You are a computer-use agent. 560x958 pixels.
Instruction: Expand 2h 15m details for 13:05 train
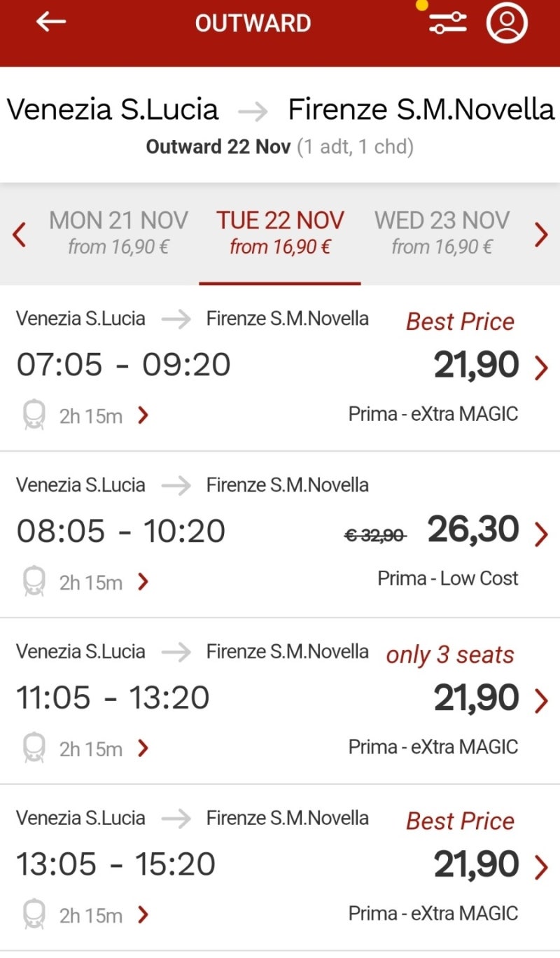[x=104, y=915]
